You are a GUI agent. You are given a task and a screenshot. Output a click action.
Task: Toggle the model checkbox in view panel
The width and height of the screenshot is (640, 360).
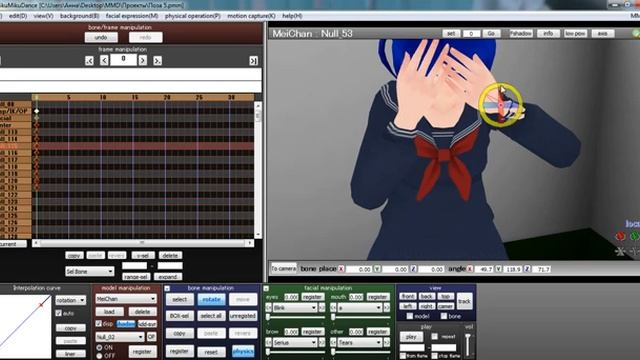coord(410,316)
